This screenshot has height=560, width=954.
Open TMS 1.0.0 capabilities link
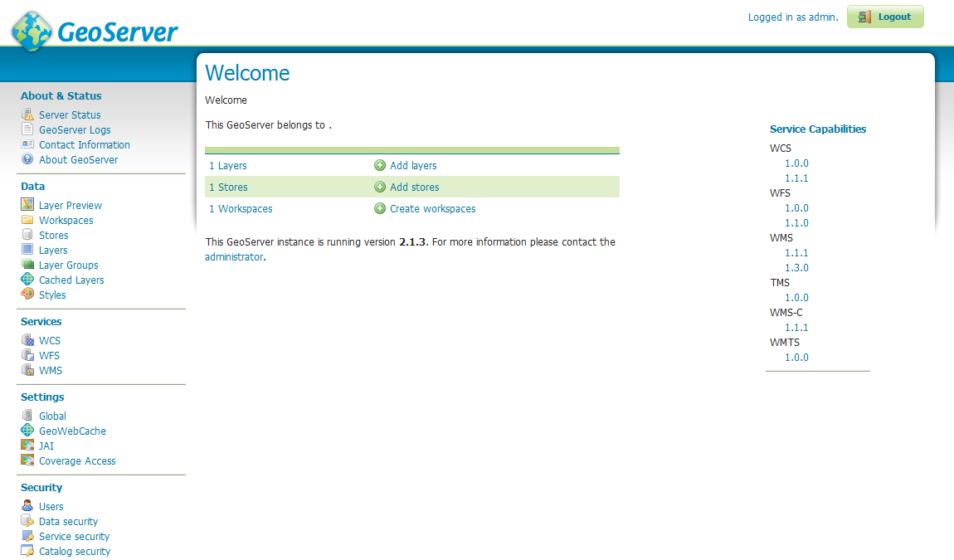(x=796, y=298)
